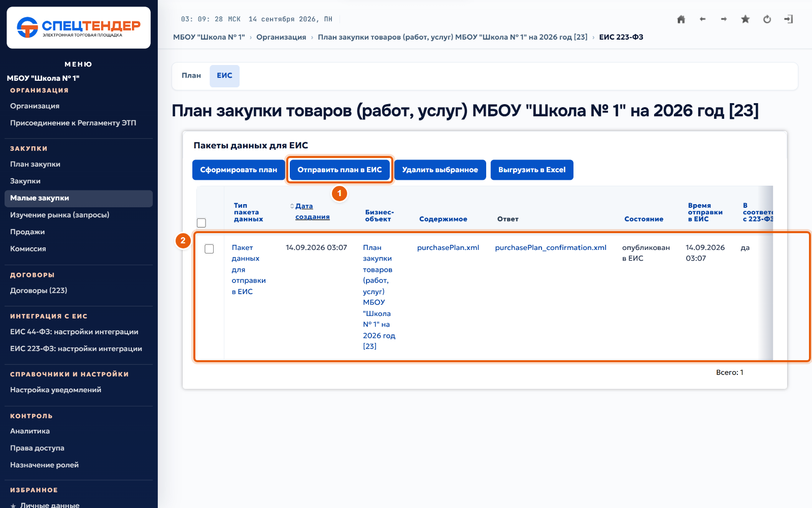Image resolution: width=812 pixels, height=508 pixels.
Task: Check the purchasePlan.xml row checkbox
Action: coord(209,248)
